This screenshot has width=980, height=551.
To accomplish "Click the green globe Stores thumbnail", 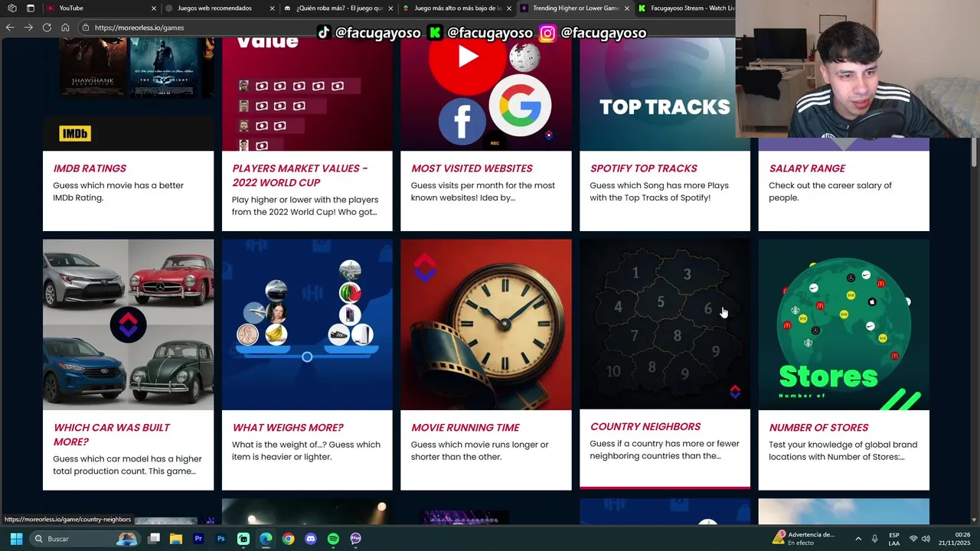I will coord(844,324).
